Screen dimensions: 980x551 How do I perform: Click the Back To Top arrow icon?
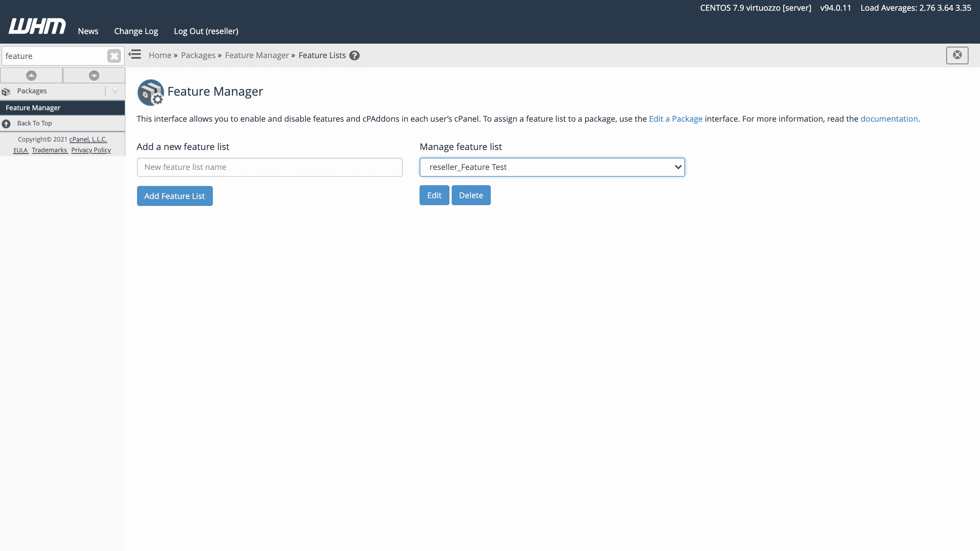click(6, 124)
